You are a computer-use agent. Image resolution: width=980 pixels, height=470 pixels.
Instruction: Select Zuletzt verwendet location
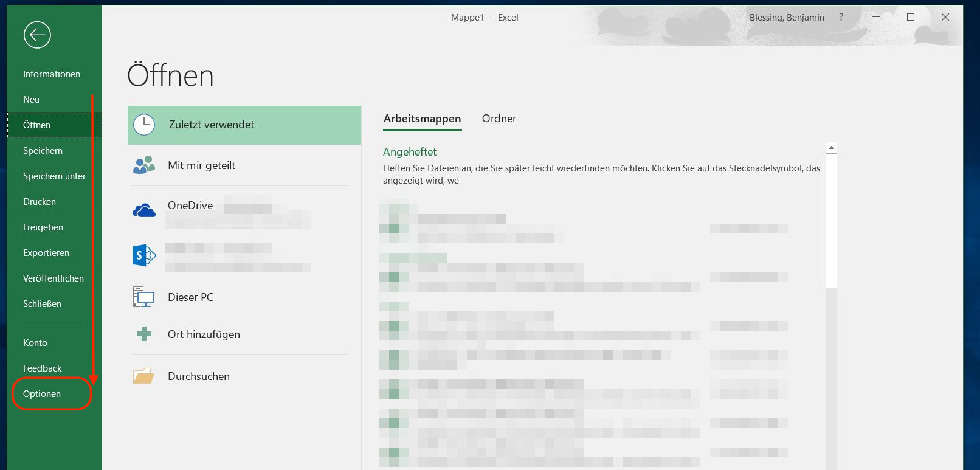(244, 125)
